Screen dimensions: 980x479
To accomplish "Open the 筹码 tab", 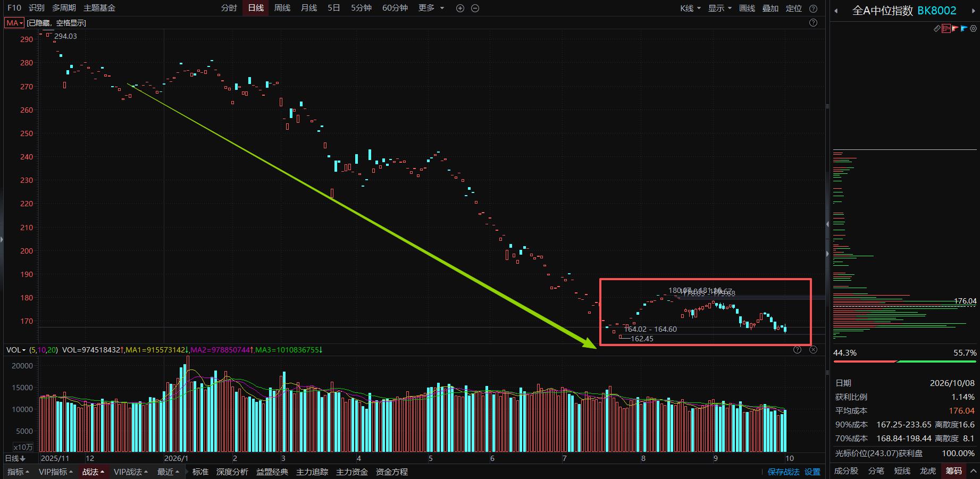I will pos(953,471).
